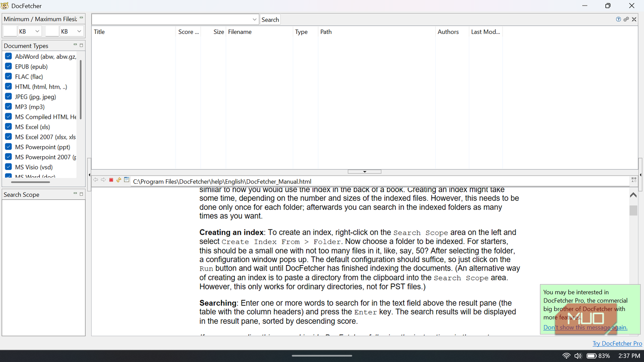Viewport: 644px width, 362px height.
Task: Click the Score column header
Action: pyautogui.click(x=188, y=32)
